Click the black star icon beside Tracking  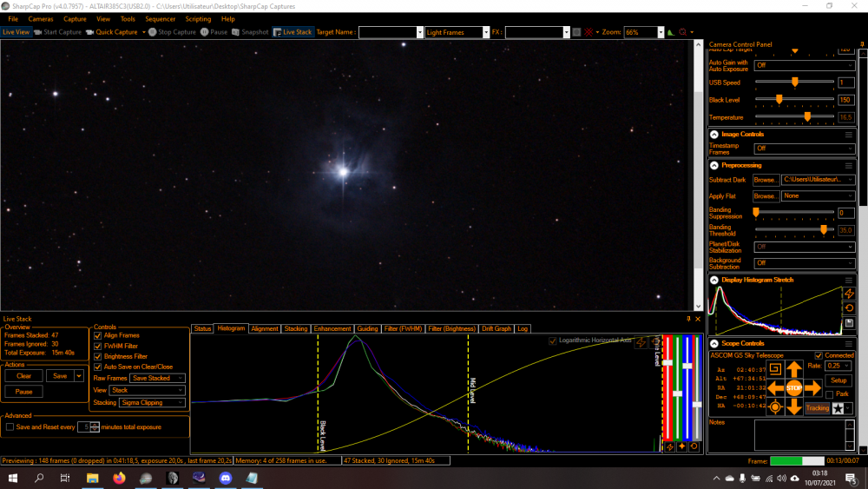(x=838, y=408)
